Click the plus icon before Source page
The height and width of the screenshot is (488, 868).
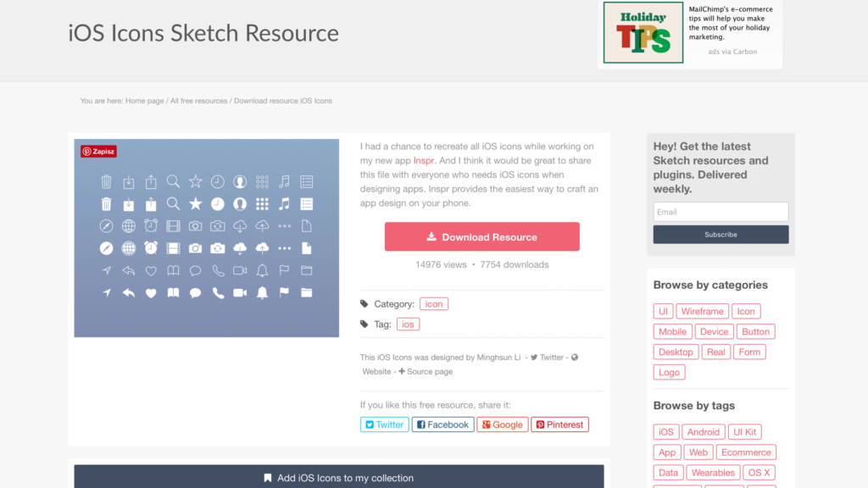(402, 371)
